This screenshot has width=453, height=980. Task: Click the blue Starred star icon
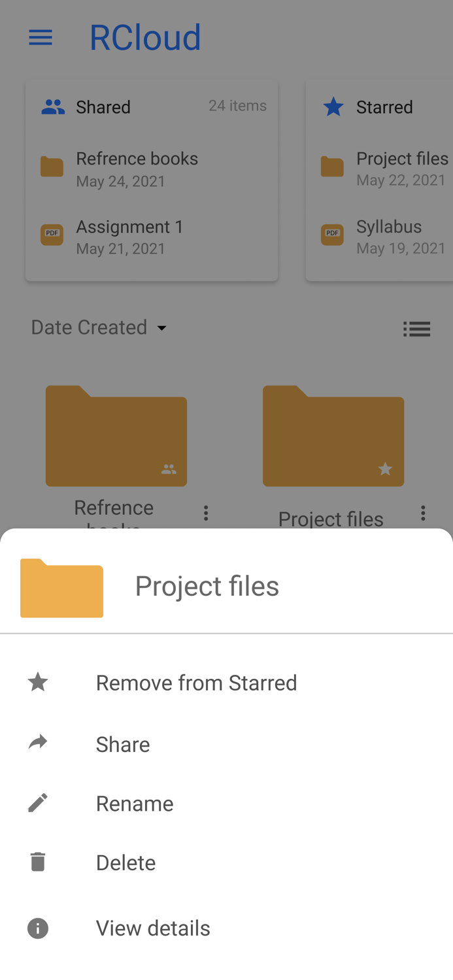pyautogui.click(x=333, y=105)
